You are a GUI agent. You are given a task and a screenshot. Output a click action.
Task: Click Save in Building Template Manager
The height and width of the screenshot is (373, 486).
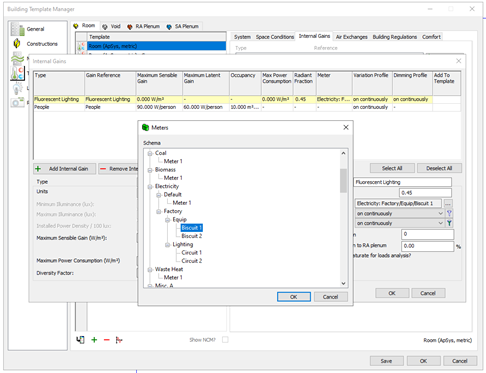(x=386, y=361)
